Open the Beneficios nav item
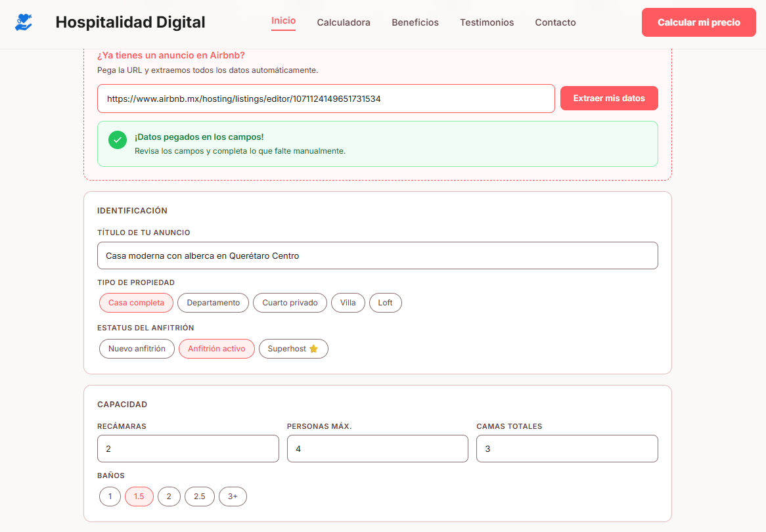Image resolution: width=766 pixels, height=532 pixels. 415,22
